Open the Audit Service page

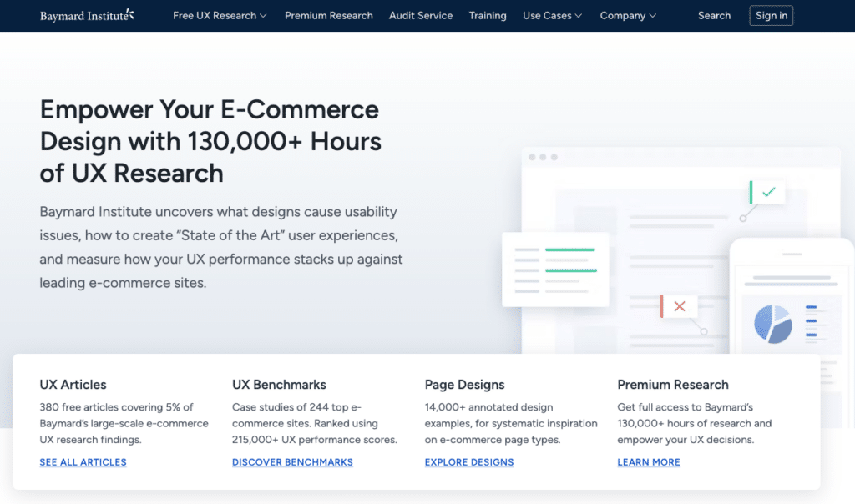[x=421, y=16]
